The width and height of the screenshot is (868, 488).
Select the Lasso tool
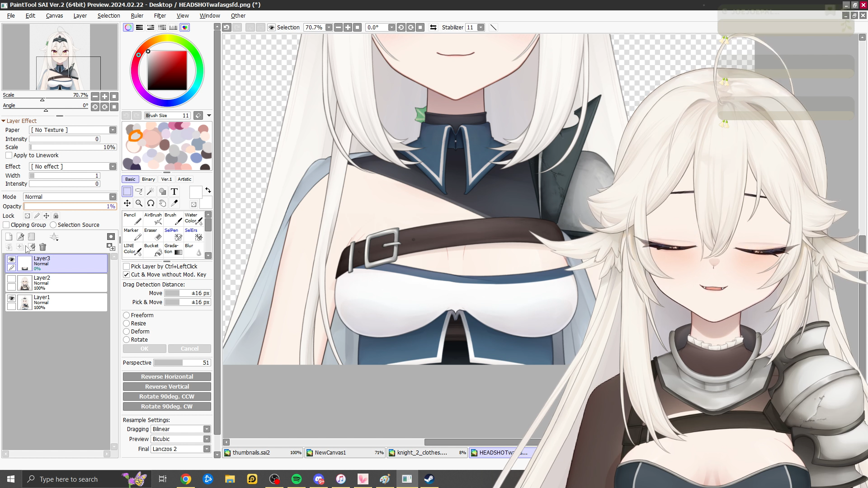pyautogui.click(x=139, y=192)
